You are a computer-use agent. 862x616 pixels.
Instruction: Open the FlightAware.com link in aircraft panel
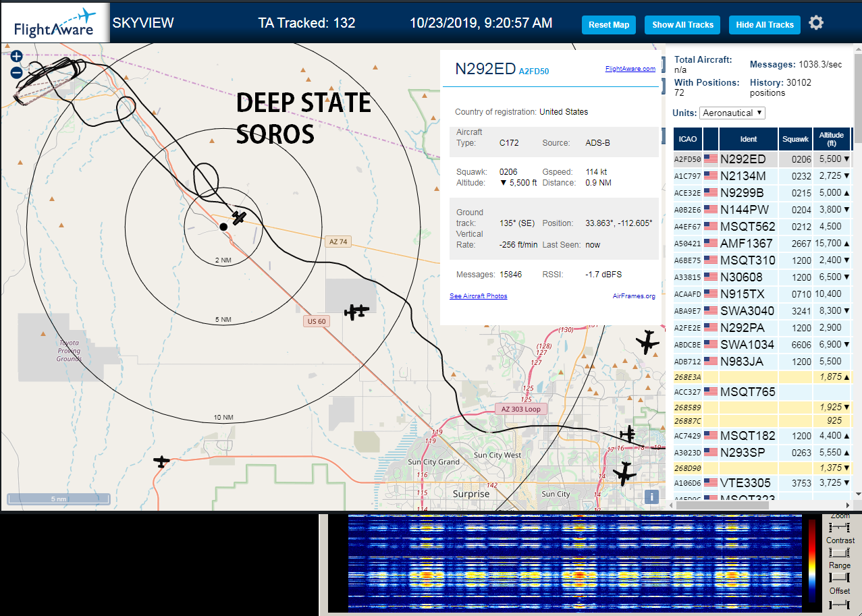point(630,69)
